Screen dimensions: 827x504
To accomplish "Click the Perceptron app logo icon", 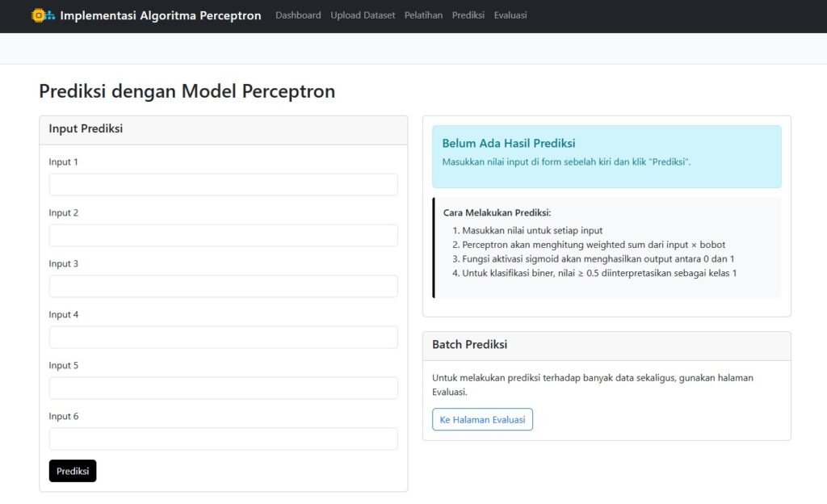I will [44, 15].
